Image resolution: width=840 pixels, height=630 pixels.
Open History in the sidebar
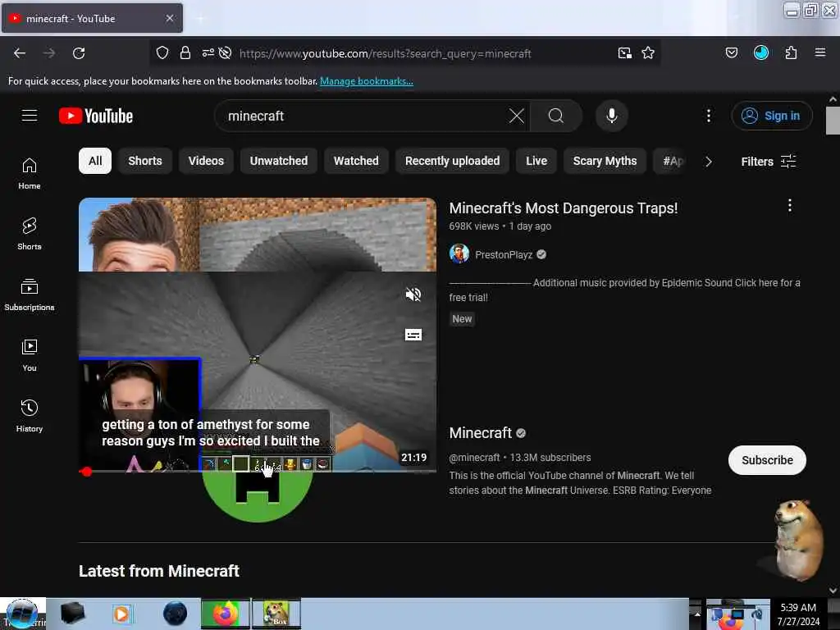pos(30,416)
